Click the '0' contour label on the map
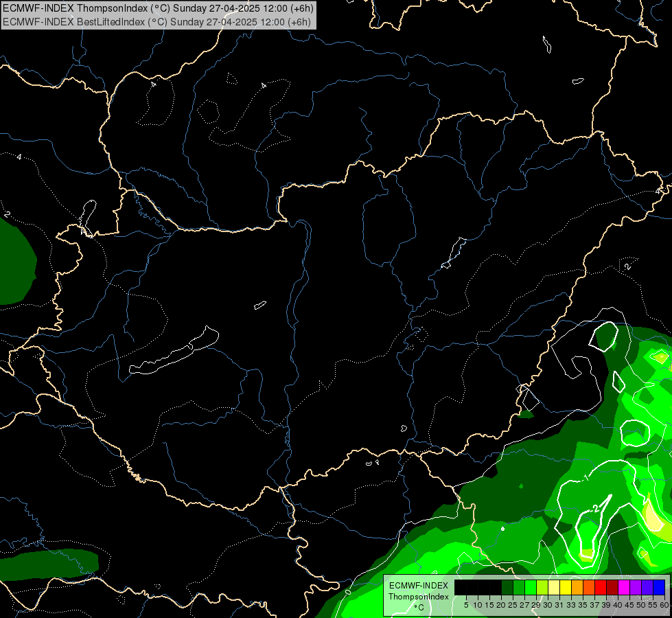672x618 pixels. click(347, 592)
